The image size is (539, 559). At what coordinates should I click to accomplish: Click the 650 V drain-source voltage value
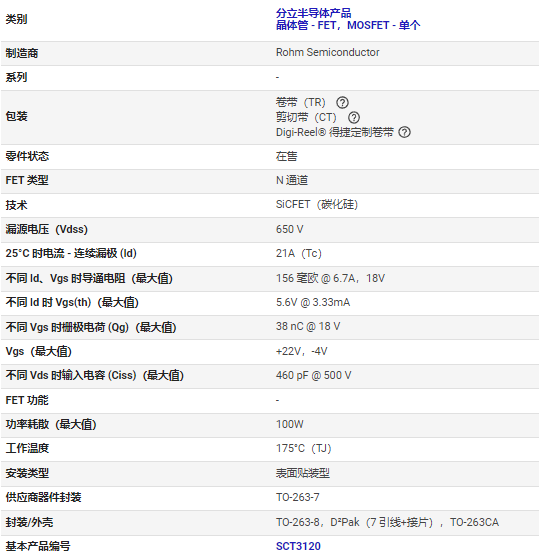[289, 229]
